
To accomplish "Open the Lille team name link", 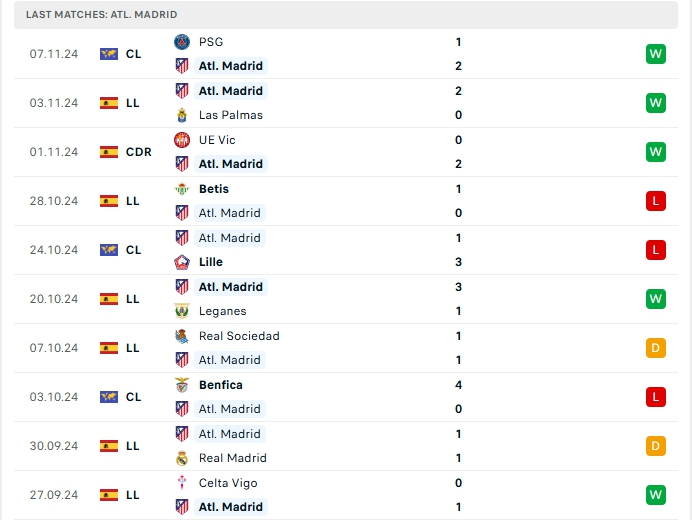I will tap(211, 262).
